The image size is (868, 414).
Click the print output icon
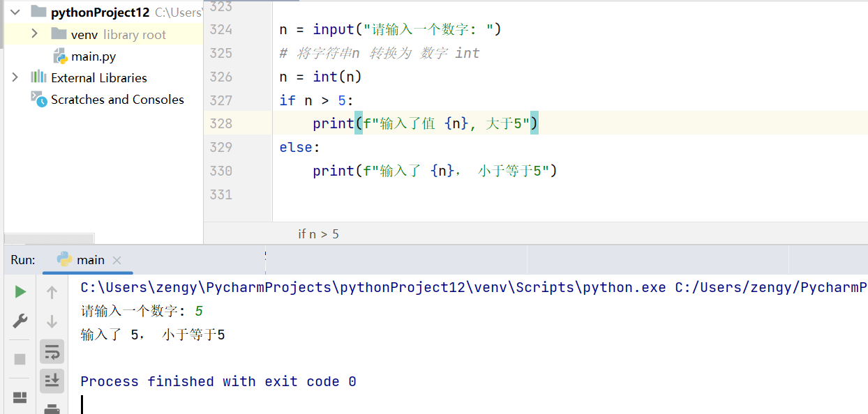click(52, 409)
